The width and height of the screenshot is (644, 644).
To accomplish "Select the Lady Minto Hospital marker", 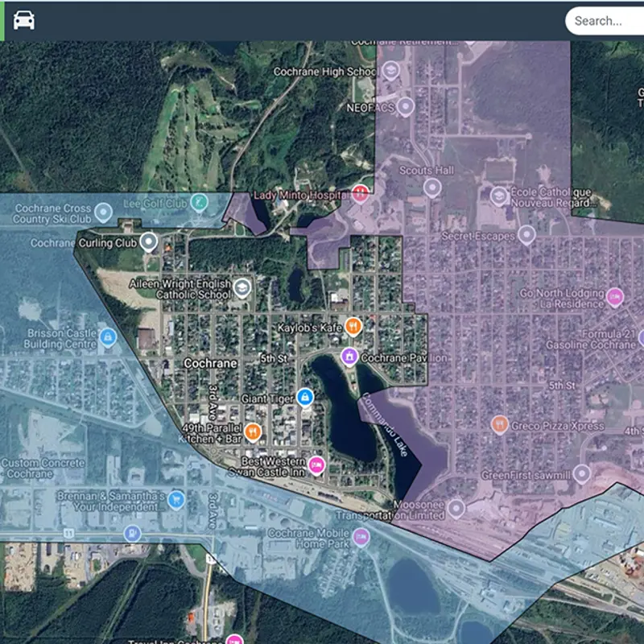I will pyautogui.click(x=361, y=194).
